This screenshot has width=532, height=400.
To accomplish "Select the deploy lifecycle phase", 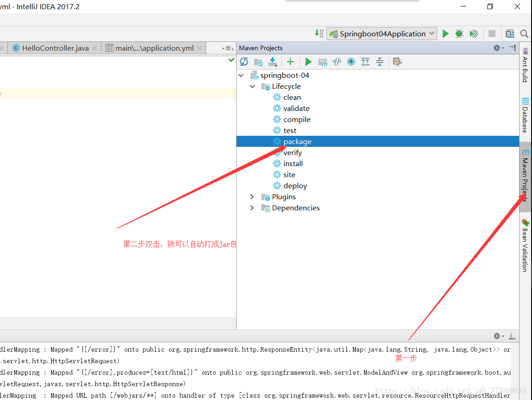I will (295, 186).
